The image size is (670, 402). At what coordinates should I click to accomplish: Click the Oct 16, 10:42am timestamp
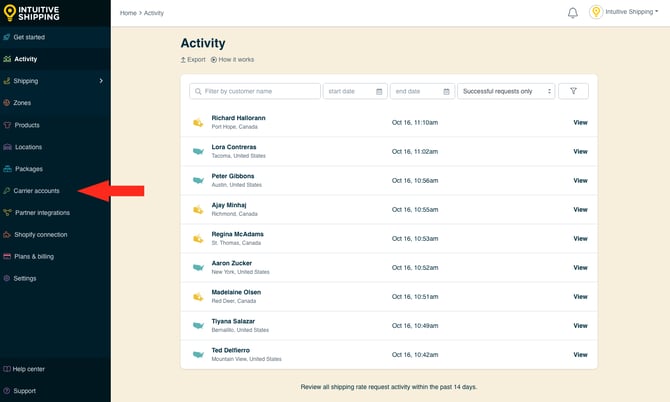click(x=415, y=355)
